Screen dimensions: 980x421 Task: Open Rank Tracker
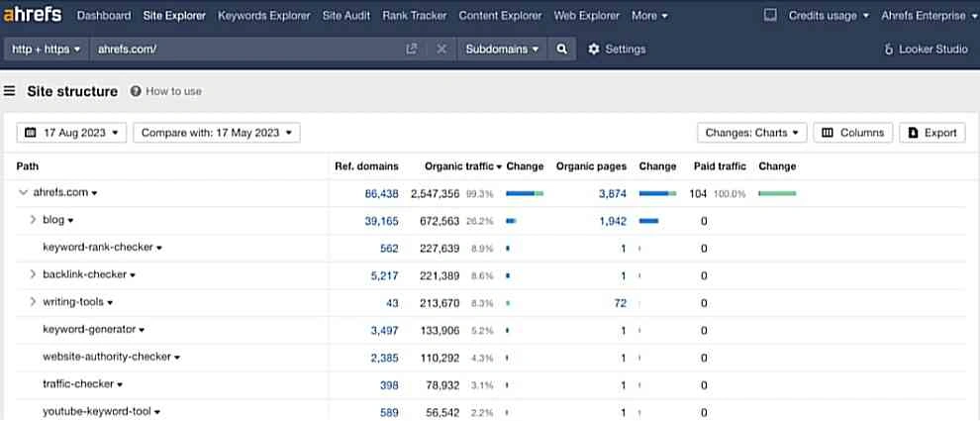(415, 16)
